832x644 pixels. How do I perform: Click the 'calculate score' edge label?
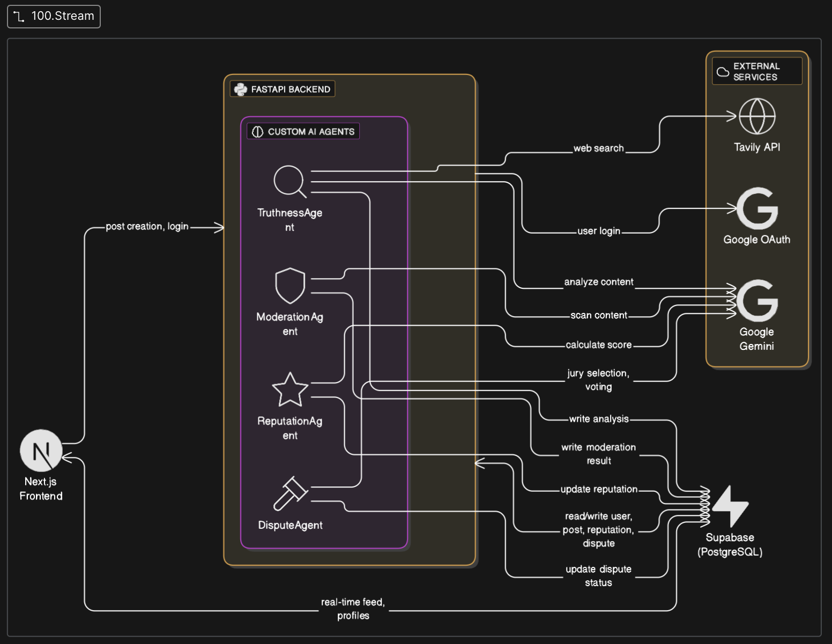pos(599,345)
